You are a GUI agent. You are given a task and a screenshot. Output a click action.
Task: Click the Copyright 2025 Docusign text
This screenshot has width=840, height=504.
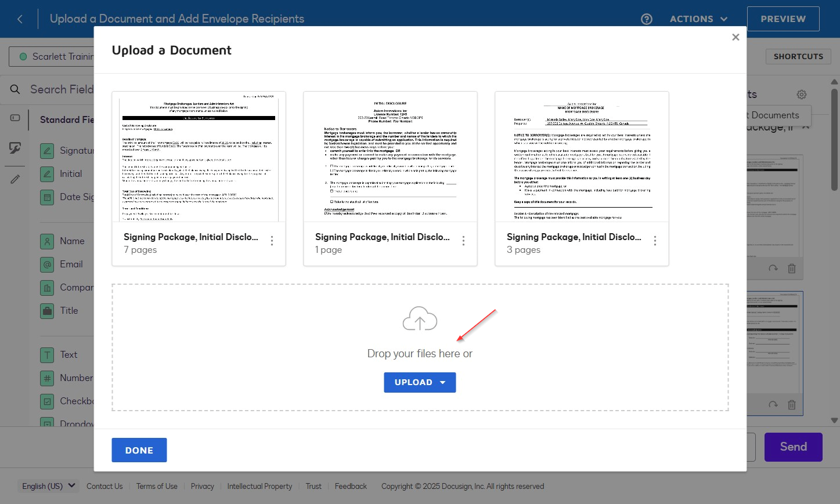(x=463, y=486)
